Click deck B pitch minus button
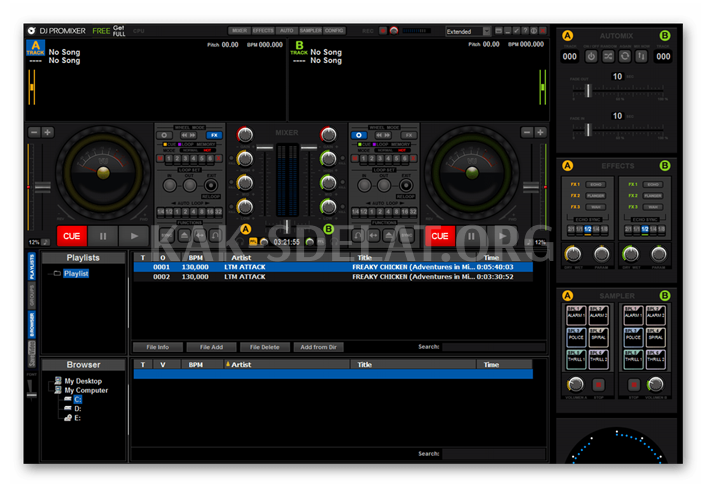The height and width of the screenshot is (487, 706). tap(527, 132)
